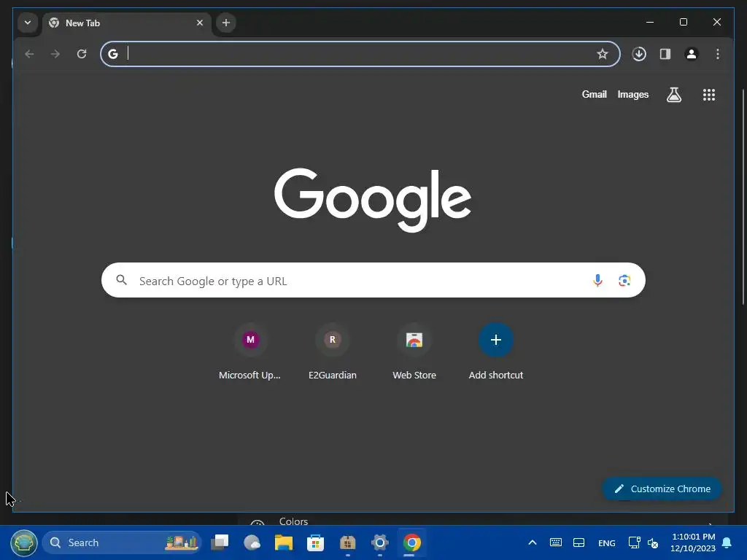
Task: Open notifications bell icon
Action: click(727, 542)
